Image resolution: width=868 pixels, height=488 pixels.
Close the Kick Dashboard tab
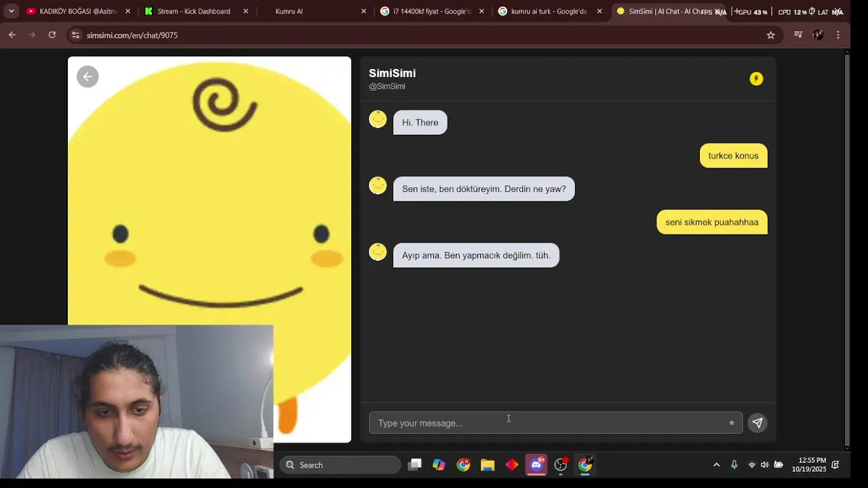point(245,12)
